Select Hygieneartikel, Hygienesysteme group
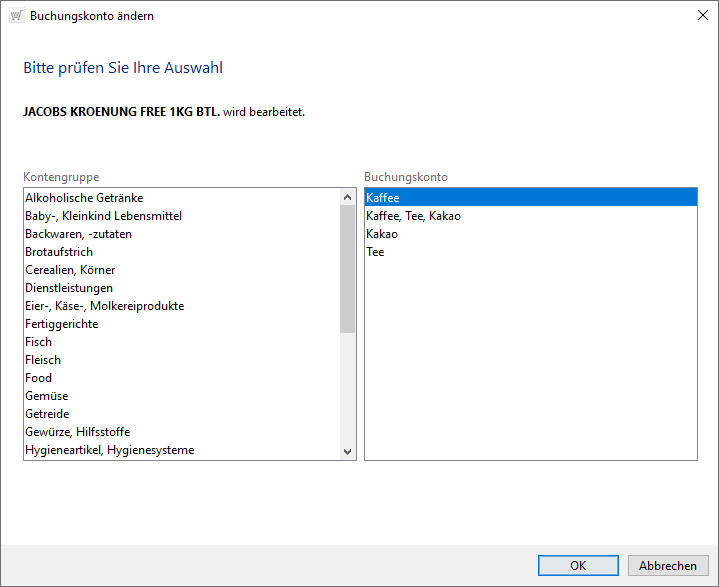The image size is (719, 587). (109, 450)
